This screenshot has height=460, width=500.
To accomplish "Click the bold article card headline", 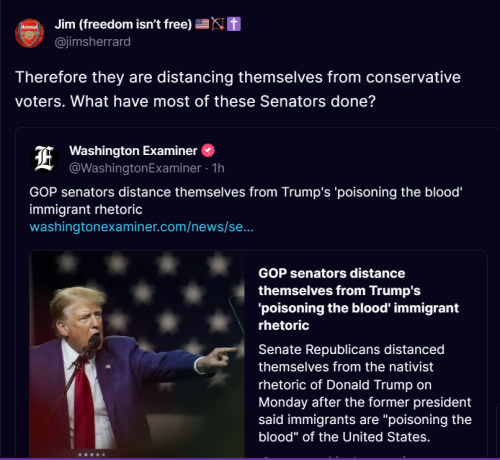I will (359, 299).
